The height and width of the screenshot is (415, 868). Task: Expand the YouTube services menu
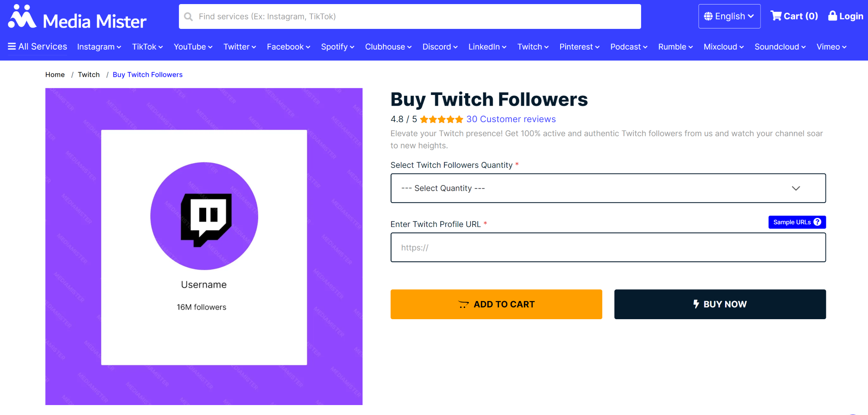(x=193, y=47)
